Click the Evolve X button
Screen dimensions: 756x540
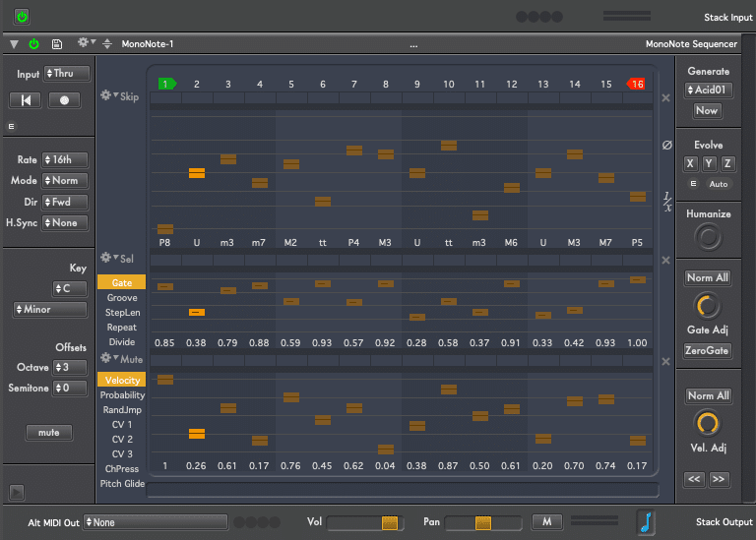pyautogui.click(x=690, y=164)
